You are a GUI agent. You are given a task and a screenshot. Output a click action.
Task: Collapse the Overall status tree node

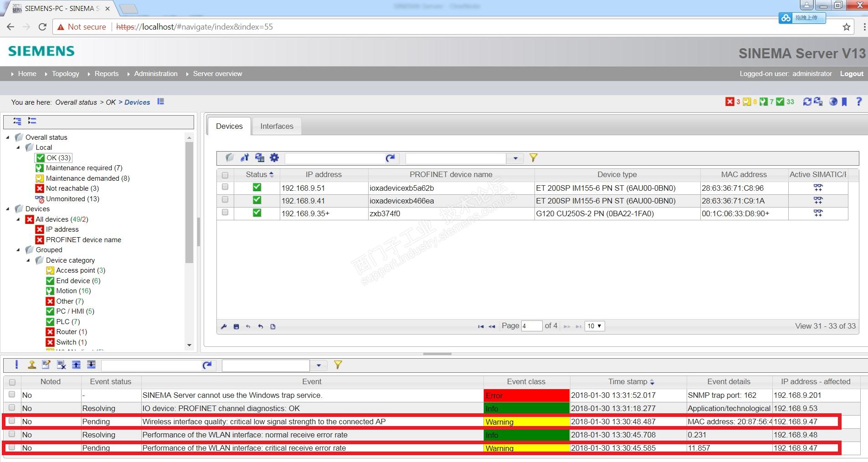pyautogui.click(x=8, y=137)
